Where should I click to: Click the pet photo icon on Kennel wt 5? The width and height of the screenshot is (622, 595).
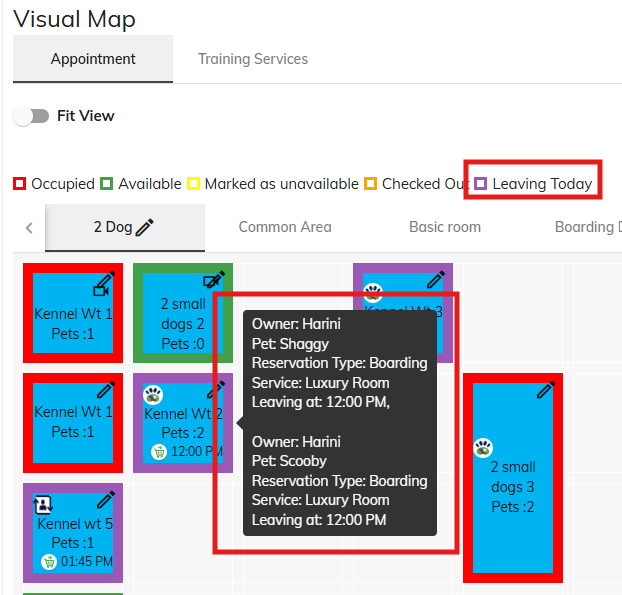click(x=44, y=504)
